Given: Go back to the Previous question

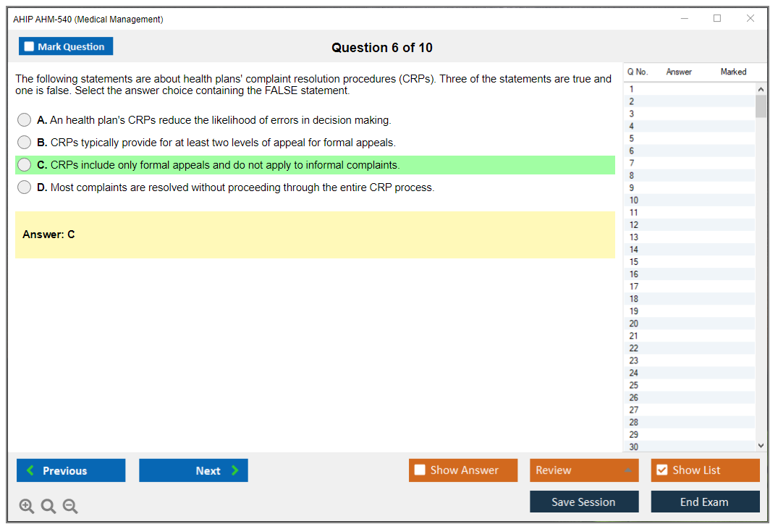Looking at the screenshot, I should (71, 470).
